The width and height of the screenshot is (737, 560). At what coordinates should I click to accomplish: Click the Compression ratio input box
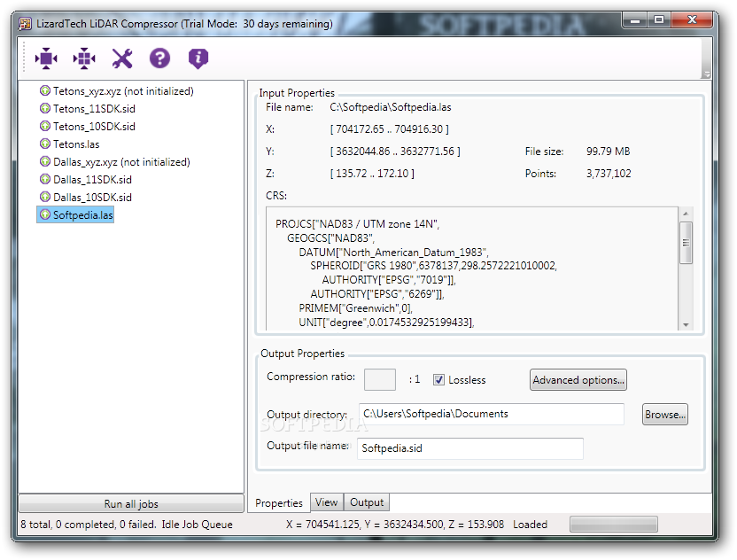(380, 379)
